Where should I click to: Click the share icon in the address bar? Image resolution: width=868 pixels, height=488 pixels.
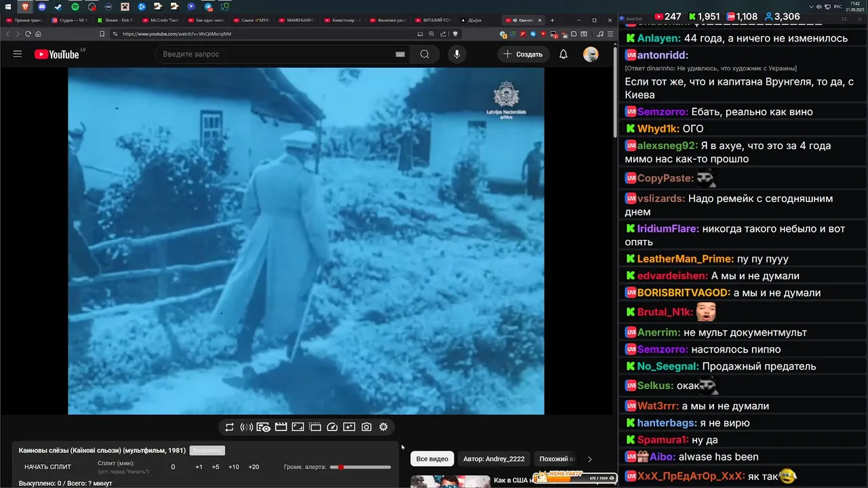click(443, 34)
